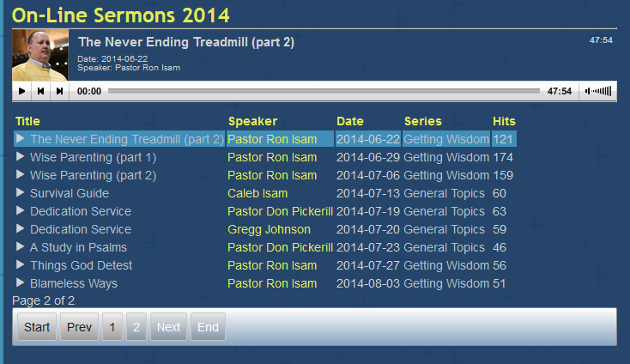
Task: Click the pastor's photo thumbnail
Action: coord(40,55)
